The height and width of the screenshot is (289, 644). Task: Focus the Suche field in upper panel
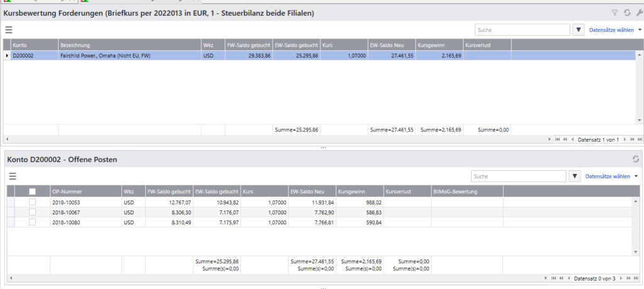(x=522, y=30)
